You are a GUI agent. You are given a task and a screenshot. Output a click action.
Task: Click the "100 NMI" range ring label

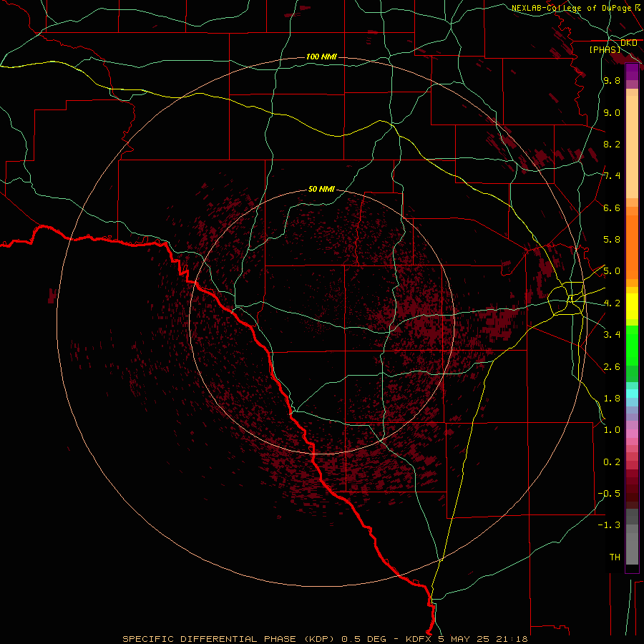[x=321, y=57]
